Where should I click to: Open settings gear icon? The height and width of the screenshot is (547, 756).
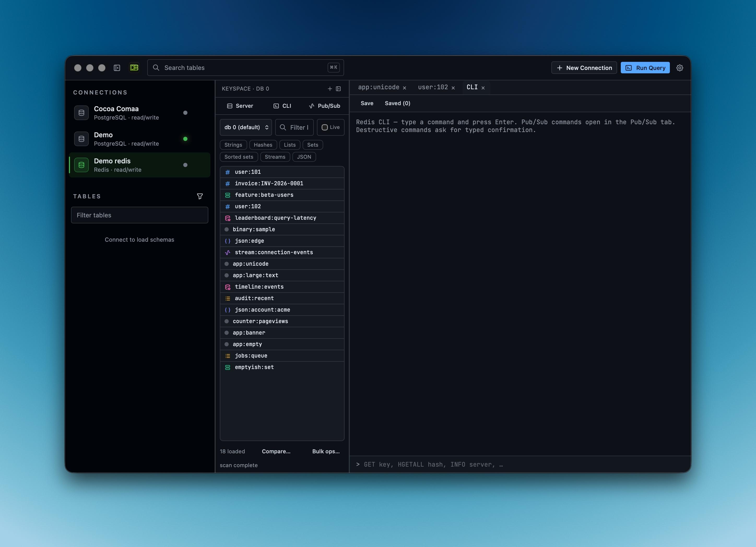[x=680, y=68]
